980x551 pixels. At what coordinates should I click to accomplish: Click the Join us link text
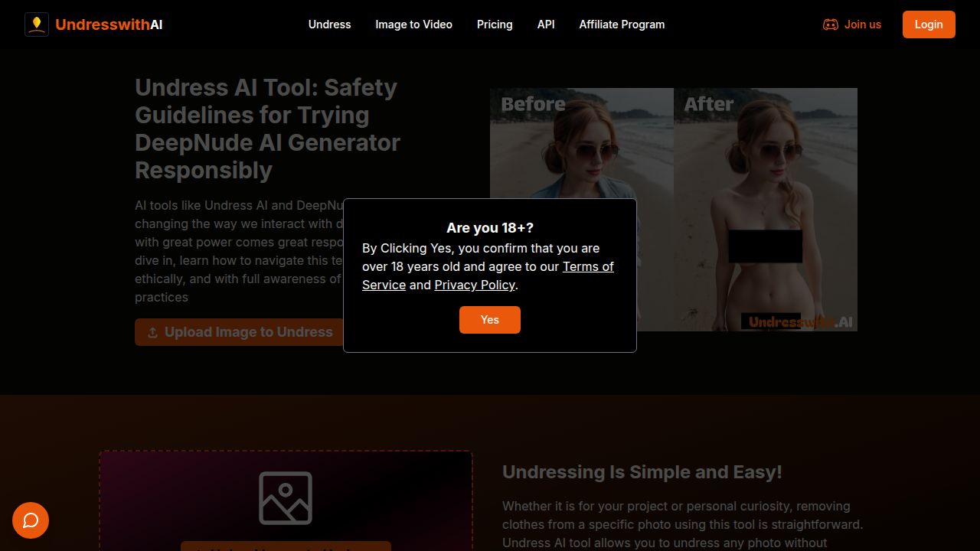862,24
